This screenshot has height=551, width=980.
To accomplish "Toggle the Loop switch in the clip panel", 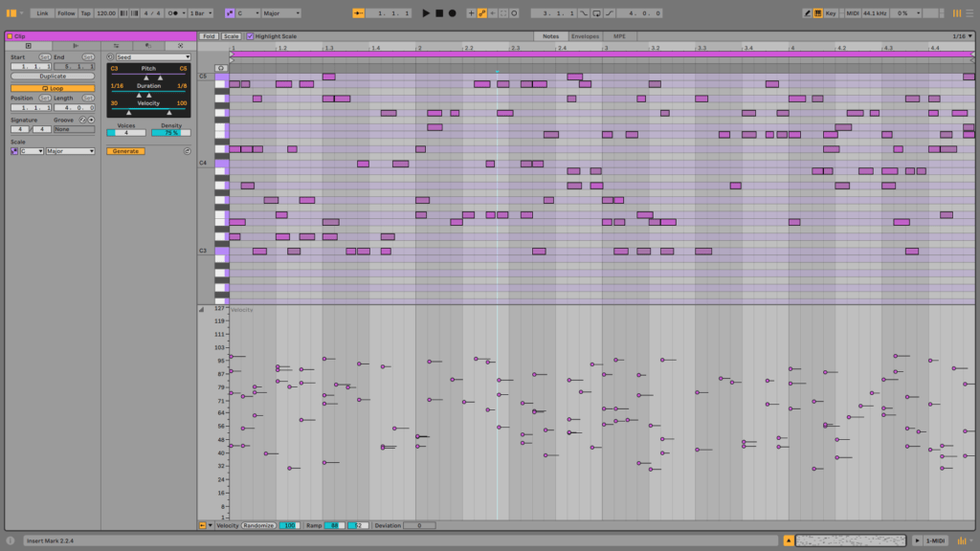I will [x=53, y=88].
